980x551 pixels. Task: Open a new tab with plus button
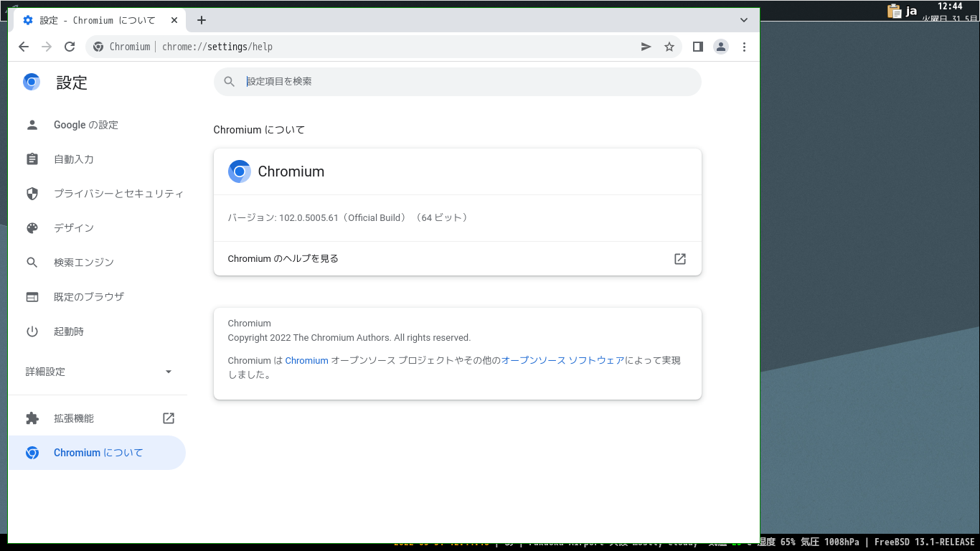(202, 20)
